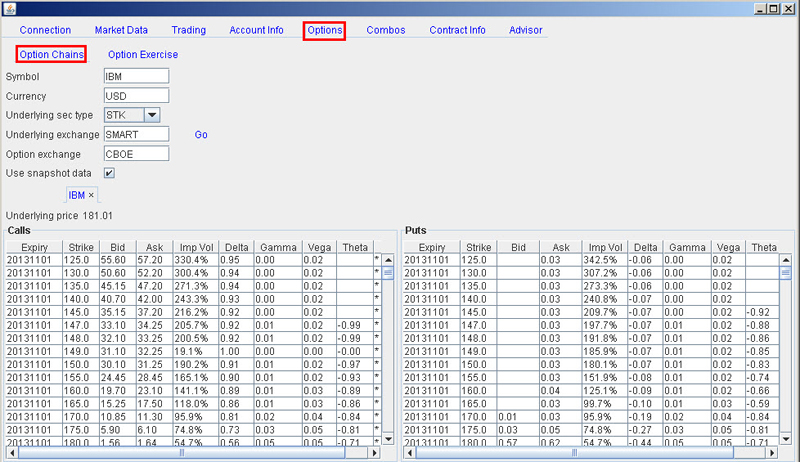The height and width of the screenshot is (462, 800).
Task: Go to Account Info tab
Action: click(256, 30)
